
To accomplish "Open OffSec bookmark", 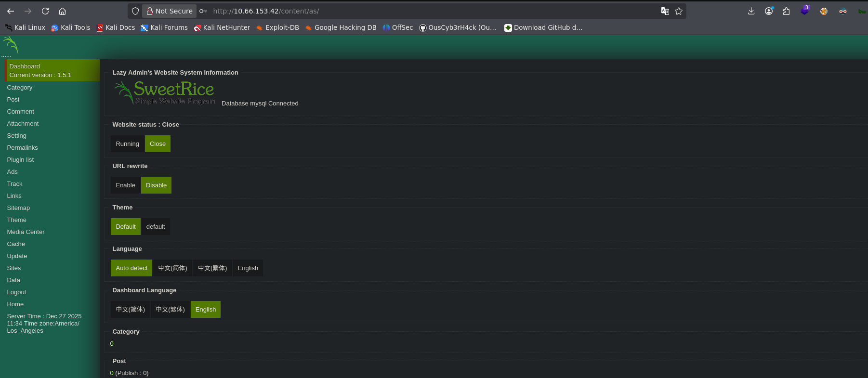I will coord(398,27).
